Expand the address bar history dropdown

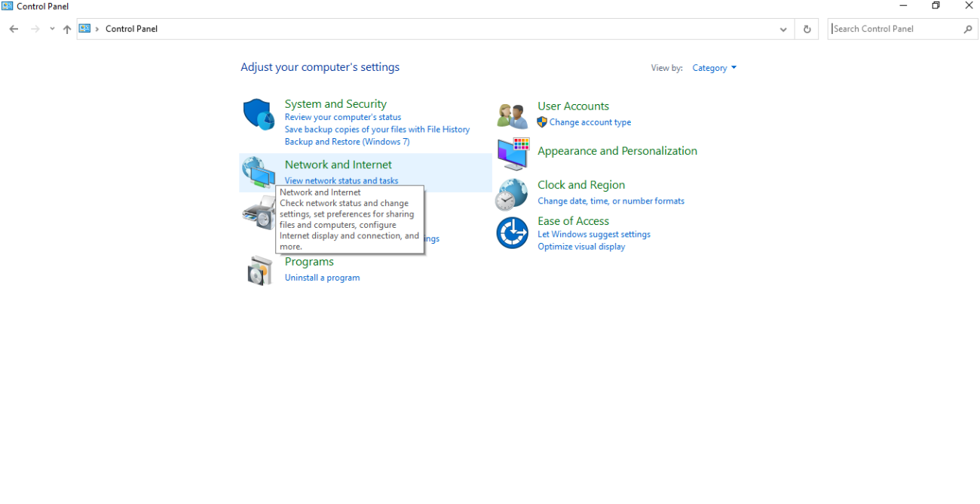click(783, 29)
